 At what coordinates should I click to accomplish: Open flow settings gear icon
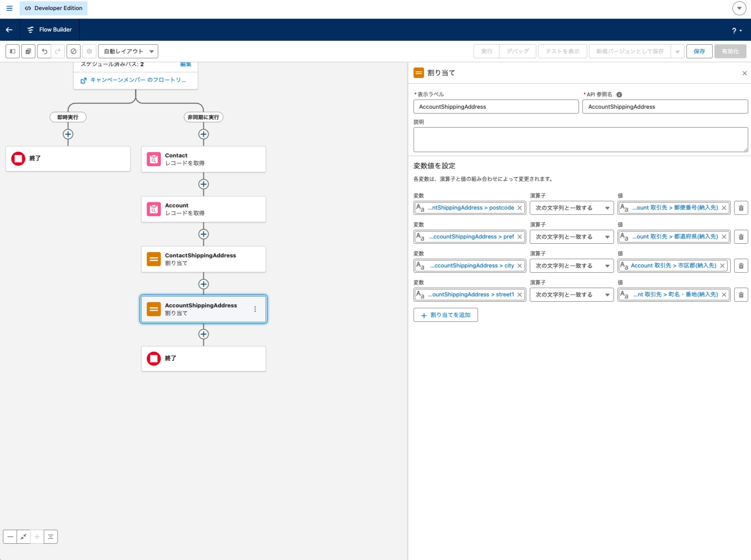click(x=89, y=51)
